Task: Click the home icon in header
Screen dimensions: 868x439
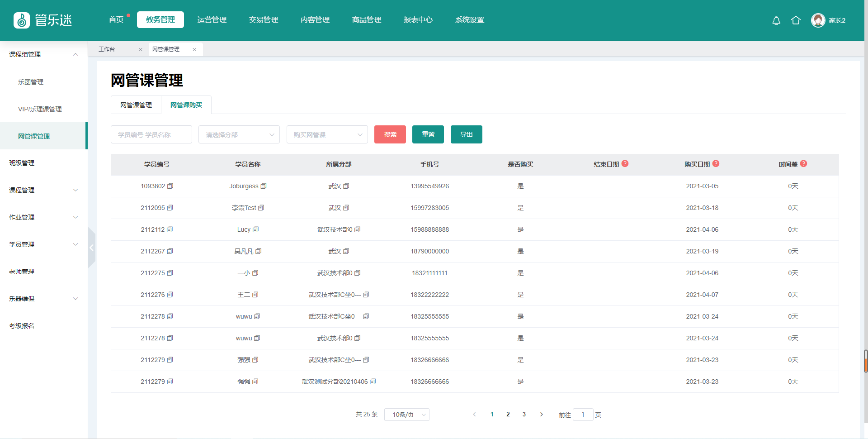Action: pos(796,20)
